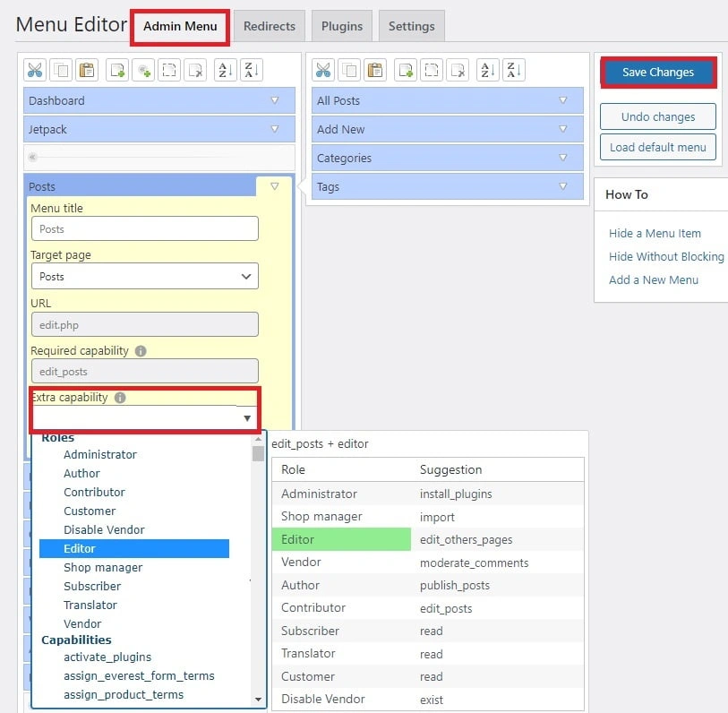Click the Required capability info icon
The width and height of the screenshot is (728, 713).
click(141, 352)
